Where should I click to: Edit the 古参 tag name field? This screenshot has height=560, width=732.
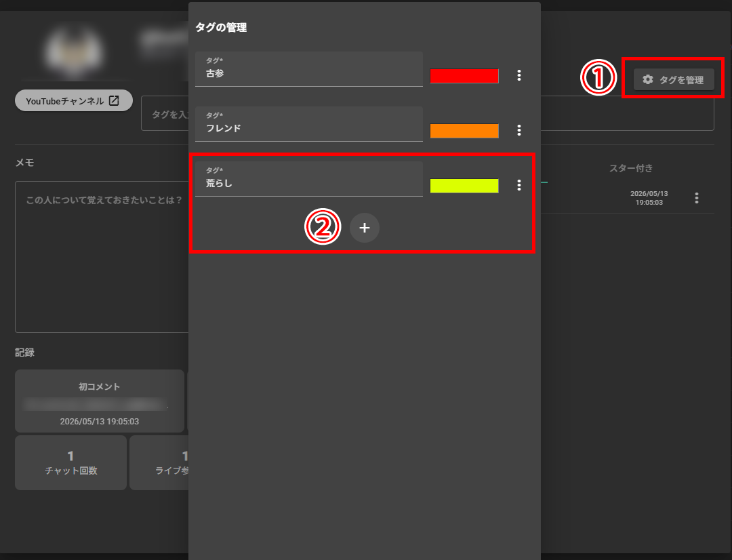pos(308,69)
